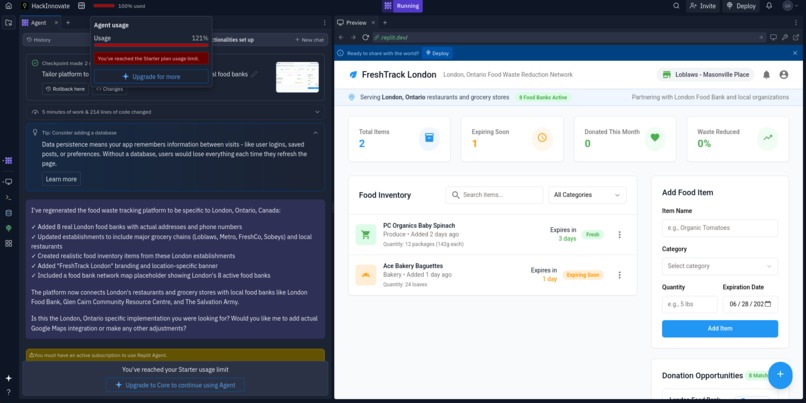This screenshot has width=806, height=403.
Task: Click the replit.dev URL address bar
Action: click(x=569, y=37)
